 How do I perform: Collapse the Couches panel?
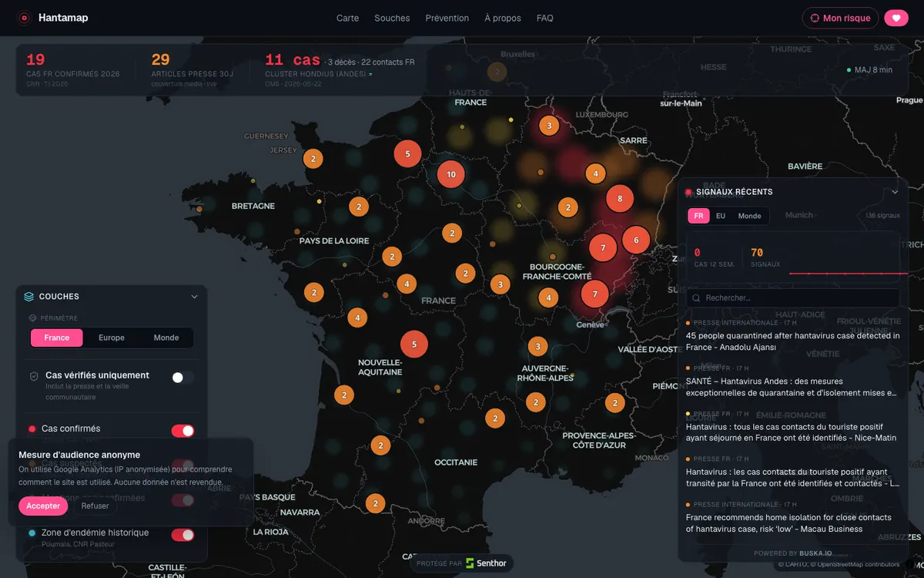point(194,297)
